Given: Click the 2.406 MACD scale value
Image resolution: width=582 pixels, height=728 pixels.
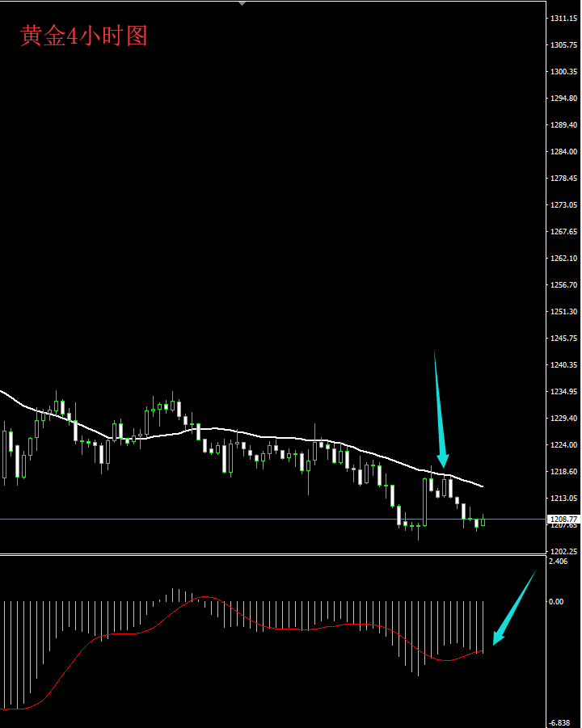Looking at the screenshot, I should pos(558,561).
